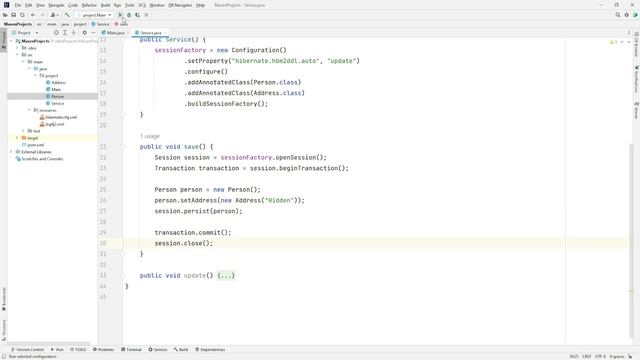Open Project panel gear options

[x=84, y=33]
